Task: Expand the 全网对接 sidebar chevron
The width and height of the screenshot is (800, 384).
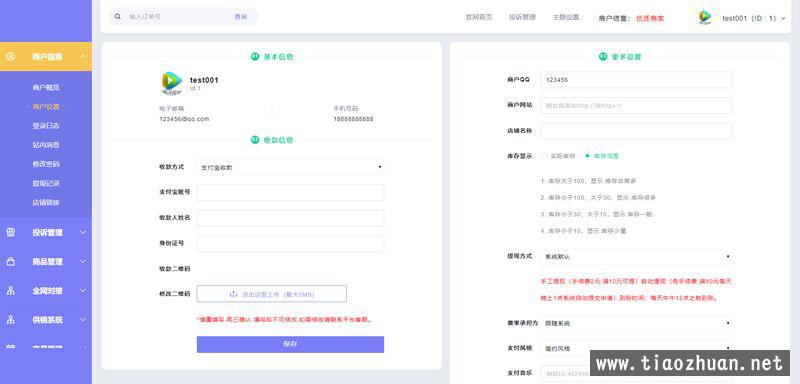Action: coord(83,291)
